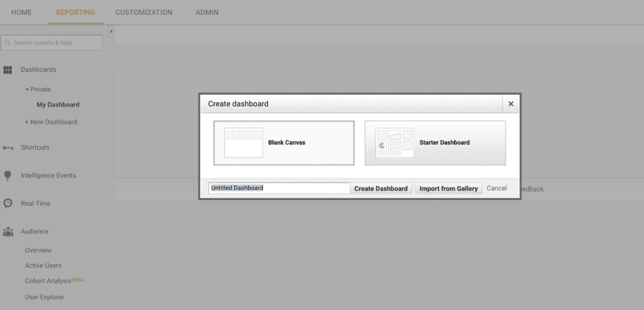Close the Create dashboard dialog
Image resolution: width=644 pixels, height=310 pixels.
click(511, 104)
